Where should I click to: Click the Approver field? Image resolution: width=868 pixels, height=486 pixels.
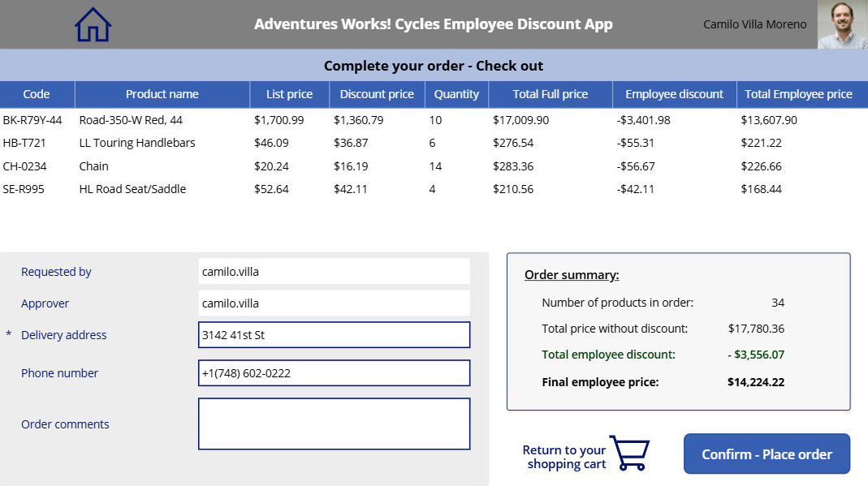(x=334, y=303)
